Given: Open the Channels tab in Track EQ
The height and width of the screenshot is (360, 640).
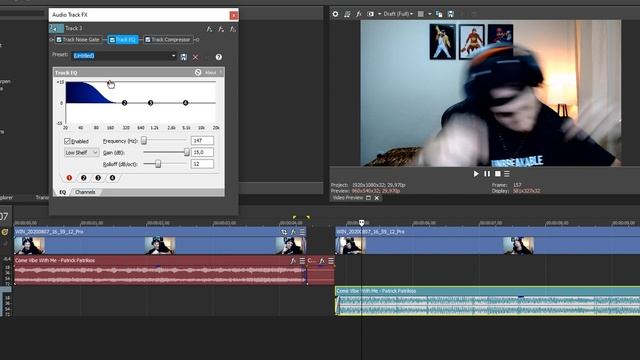Looking at the screenshot, I should coord(85,192).
